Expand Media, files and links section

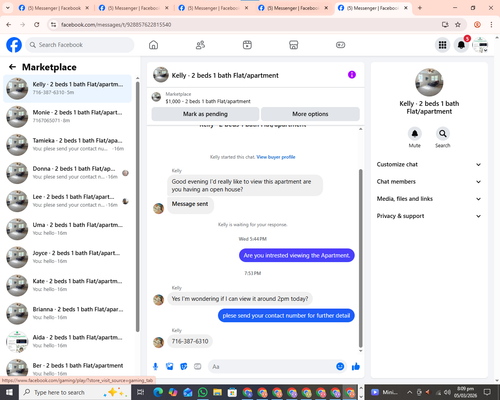[429, 199]
